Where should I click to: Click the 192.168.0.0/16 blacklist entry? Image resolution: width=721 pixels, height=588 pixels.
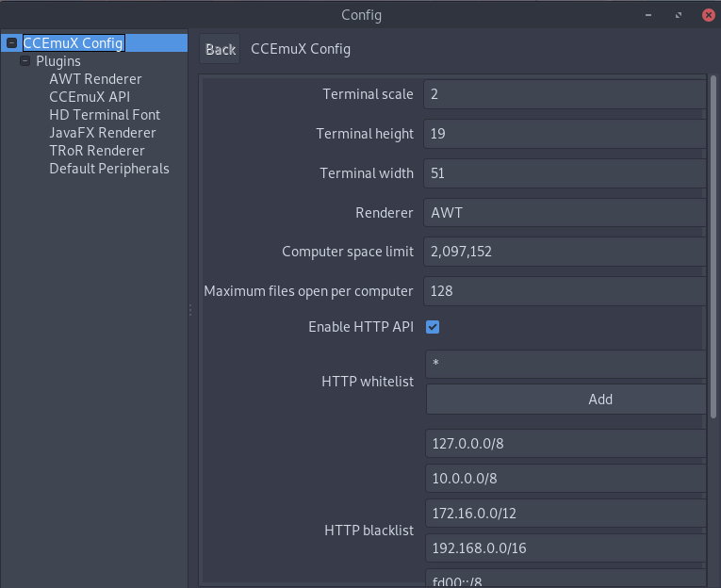(x=566, y=548)
